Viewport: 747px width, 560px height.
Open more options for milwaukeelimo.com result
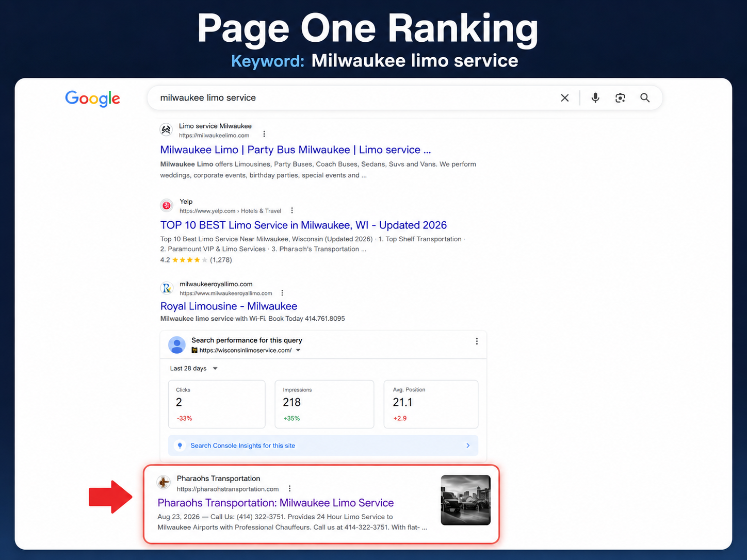pyautogui.click(x=264, y=134)
